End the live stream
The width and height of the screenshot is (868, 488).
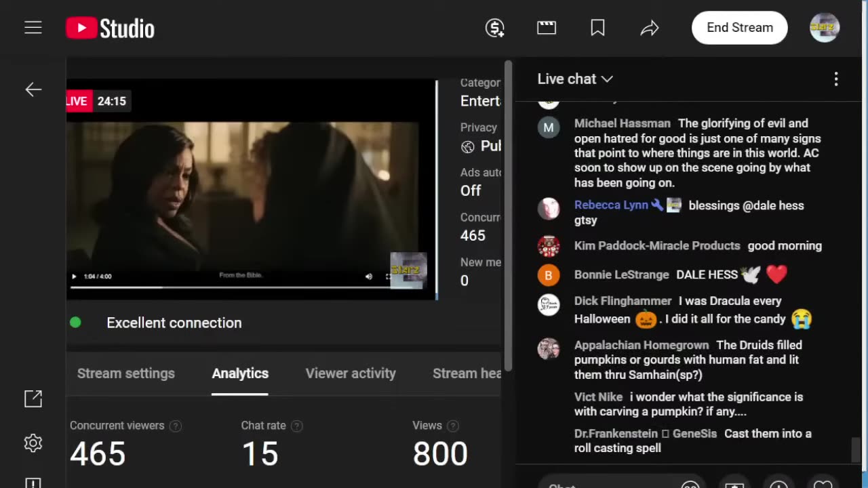point(740,28)
